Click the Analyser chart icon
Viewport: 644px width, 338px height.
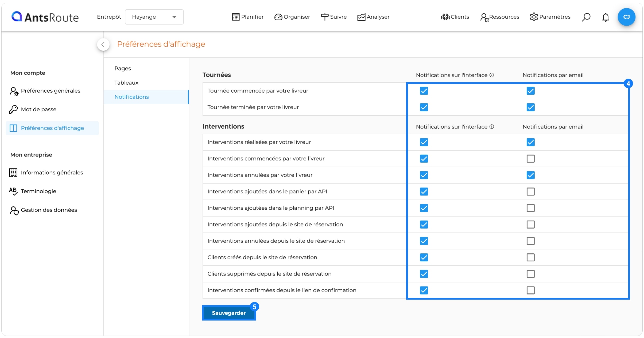[361, 17]
